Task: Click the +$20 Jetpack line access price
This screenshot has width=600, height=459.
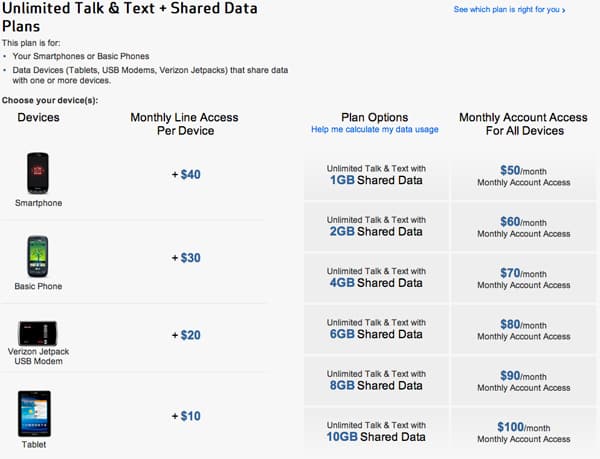Action: click(x=185, y=335)
